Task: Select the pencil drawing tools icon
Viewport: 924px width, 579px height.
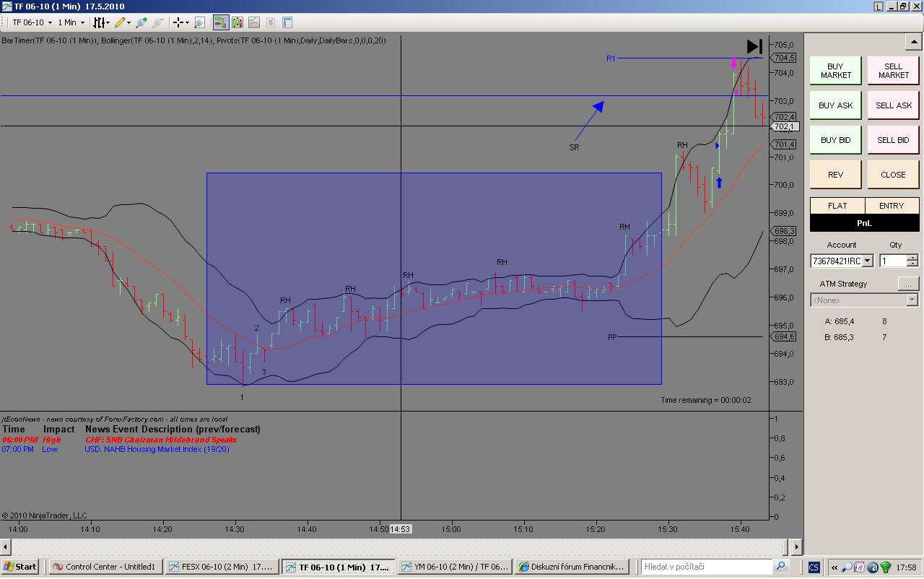Action: 119,22
